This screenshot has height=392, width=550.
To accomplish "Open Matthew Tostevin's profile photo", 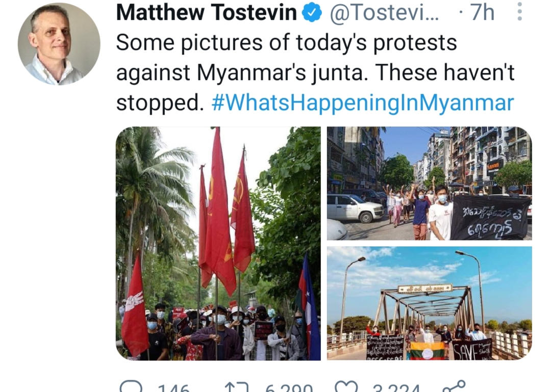I will click(59, 44).
